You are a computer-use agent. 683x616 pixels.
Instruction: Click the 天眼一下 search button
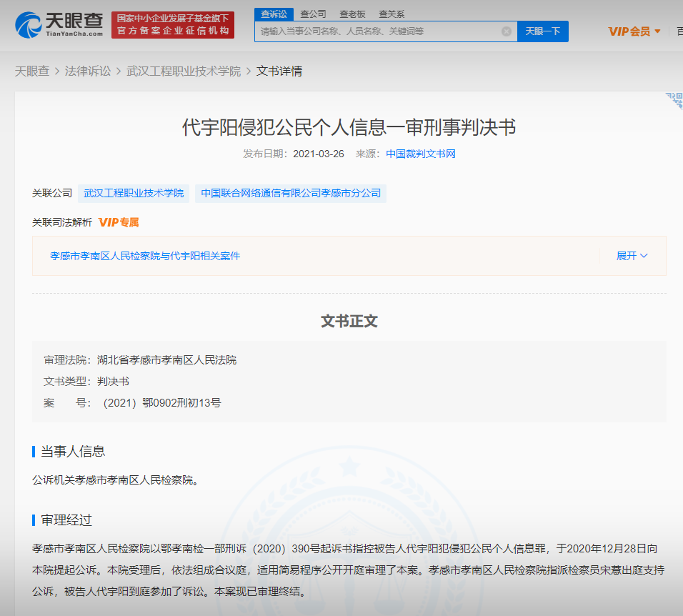[542, 31]
